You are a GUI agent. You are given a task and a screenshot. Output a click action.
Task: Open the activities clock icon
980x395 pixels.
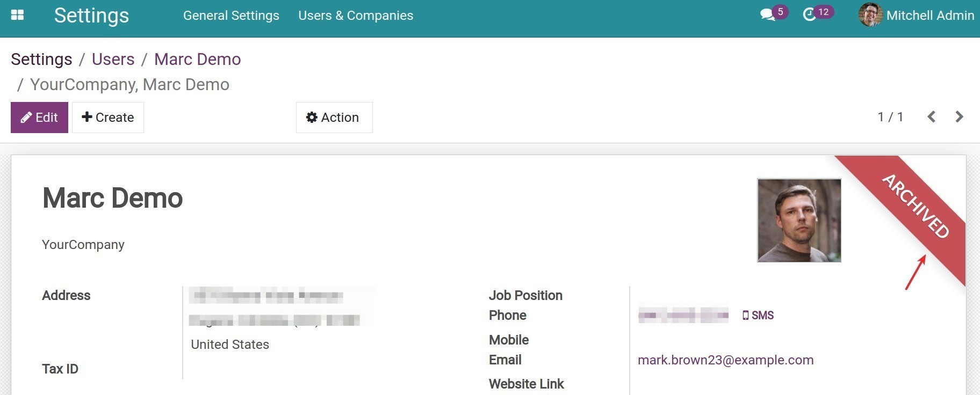coord(810,15)
